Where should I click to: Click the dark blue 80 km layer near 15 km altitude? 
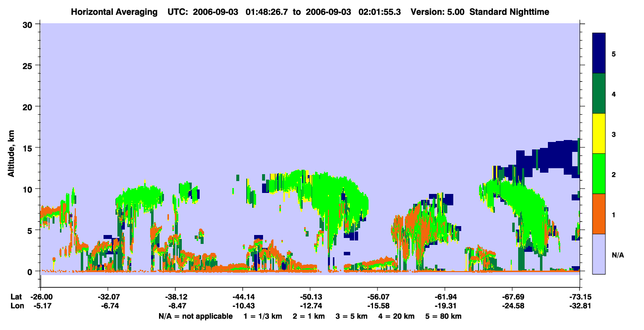pyautogui.click(x=555, y=154)
